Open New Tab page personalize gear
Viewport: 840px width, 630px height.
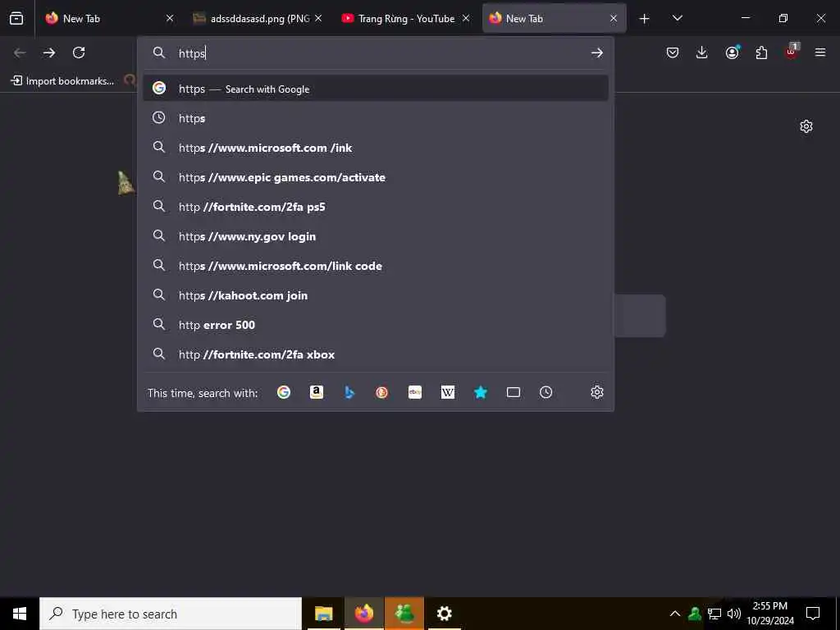pos(806,126)
